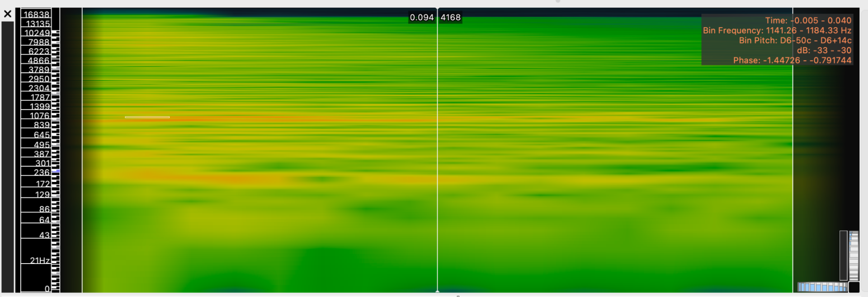
Task: Click the 172 frequency scale label
Action: point(42,184)
